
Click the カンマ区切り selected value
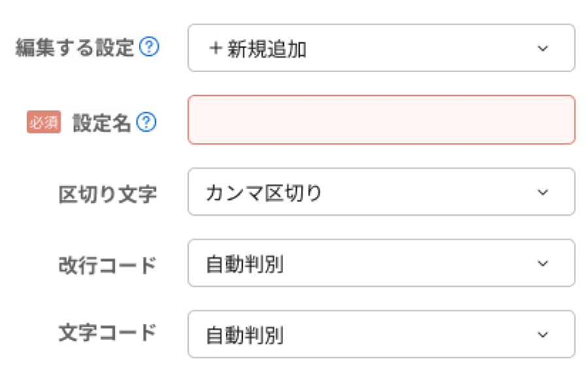point(263,193)
